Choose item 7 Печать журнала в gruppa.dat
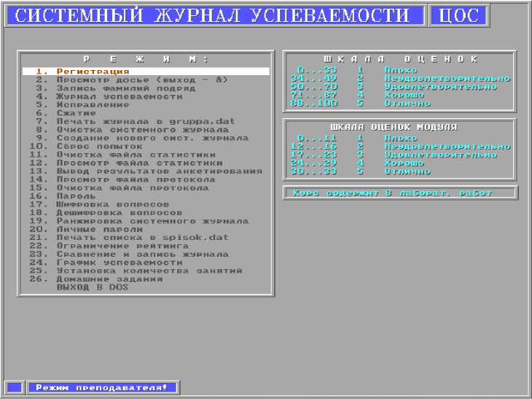Viewport: 532px width, 399px height. click(136, 121)
